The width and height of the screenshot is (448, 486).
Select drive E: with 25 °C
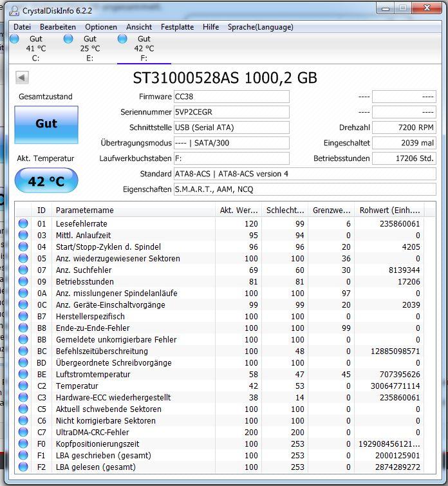[90, 48]
